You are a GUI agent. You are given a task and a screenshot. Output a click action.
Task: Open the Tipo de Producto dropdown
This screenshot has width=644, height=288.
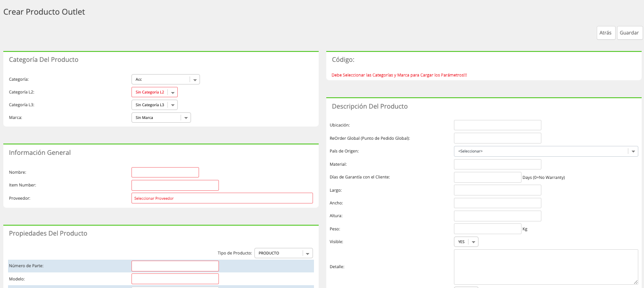coord(284,253)
